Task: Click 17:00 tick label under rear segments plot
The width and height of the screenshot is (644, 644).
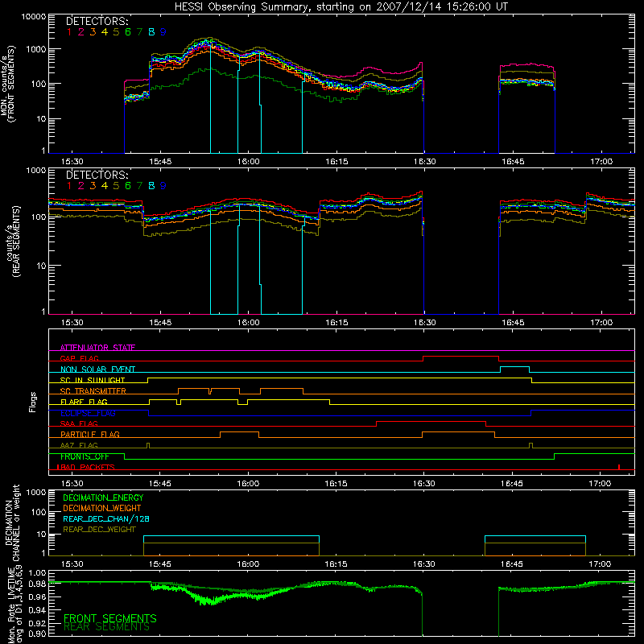Action: (x=601, y=323)
